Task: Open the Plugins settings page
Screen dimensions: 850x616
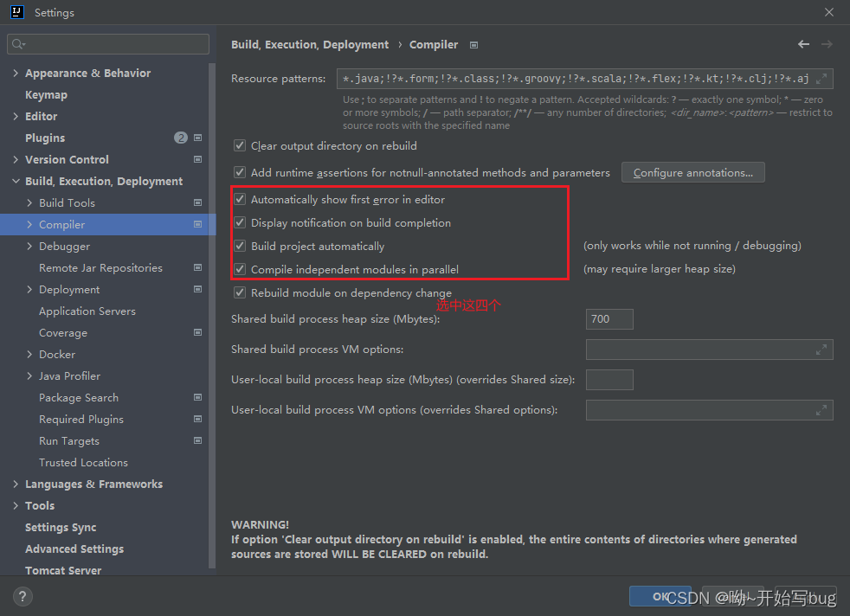Action: [45, 138]
